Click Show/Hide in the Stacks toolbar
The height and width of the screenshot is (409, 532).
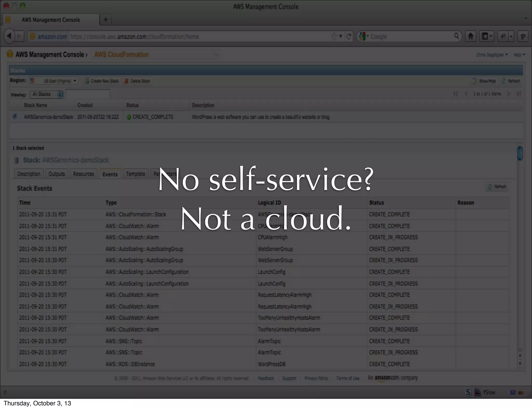point(484,81)
